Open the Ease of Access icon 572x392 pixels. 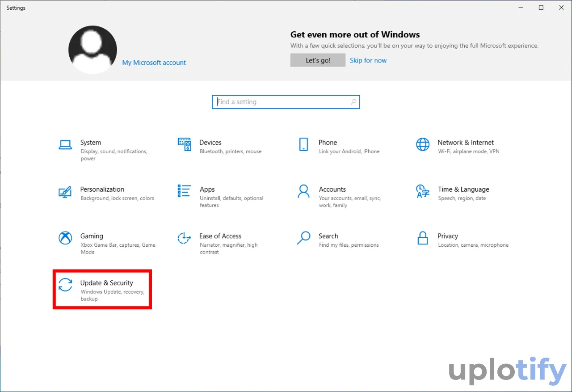click(184, 238)
